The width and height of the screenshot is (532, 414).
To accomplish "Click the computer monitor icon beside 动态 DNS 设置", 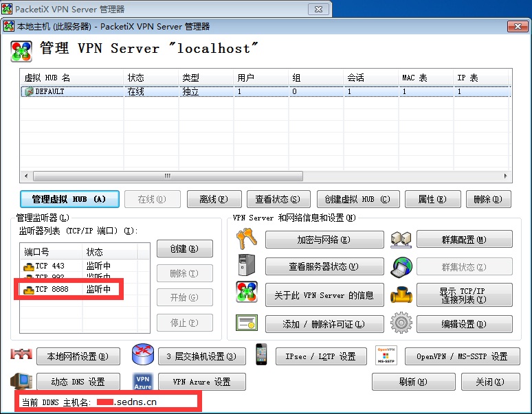I will click(21, 381).
